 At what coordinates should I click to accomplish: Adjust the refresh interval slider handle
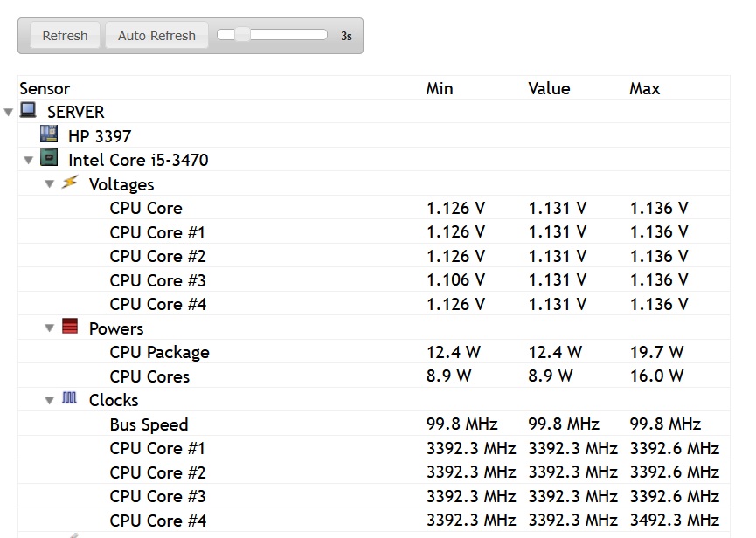tap(242, 35)
